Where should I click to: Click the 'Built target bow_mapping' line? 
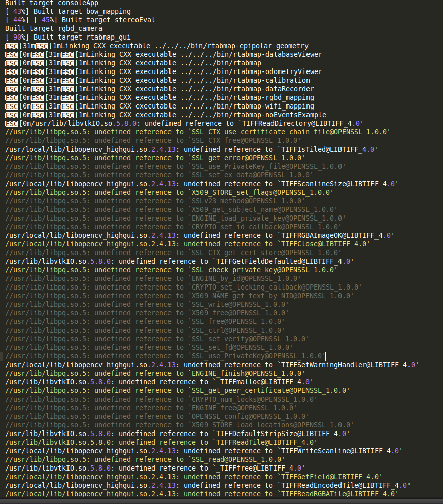click(x=67, y=11)
